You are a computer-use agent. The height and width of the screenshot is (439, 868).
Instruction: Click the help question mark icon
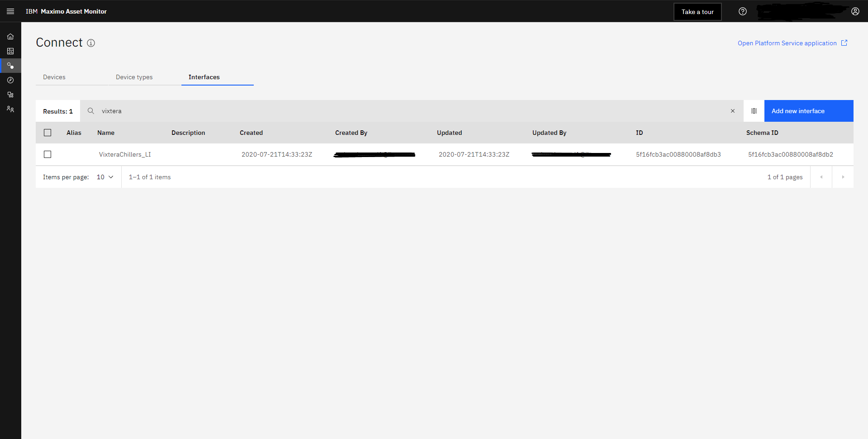[x=743, y=11]
